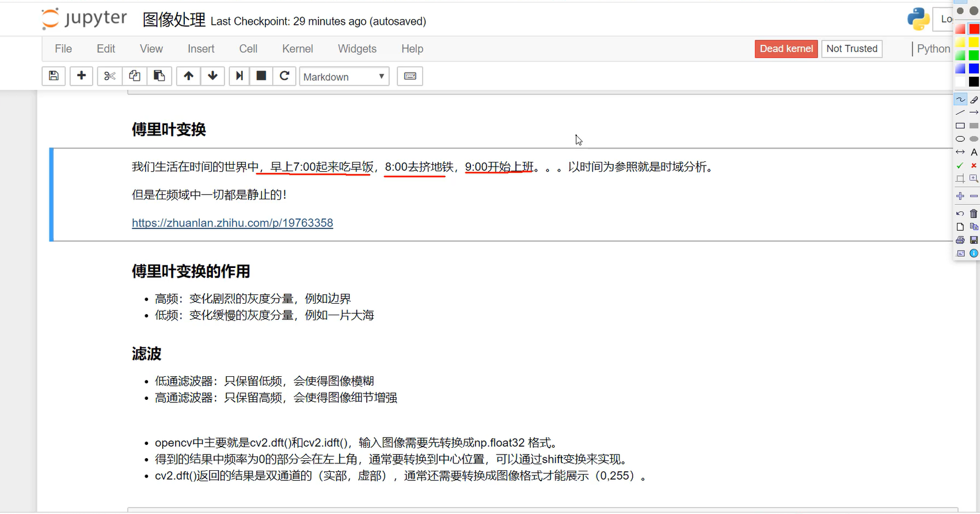The height and width of the screenshot is (514, 980).
Task: Open the zhuanlan.zhihu.com link
Action: click(233, 223)
